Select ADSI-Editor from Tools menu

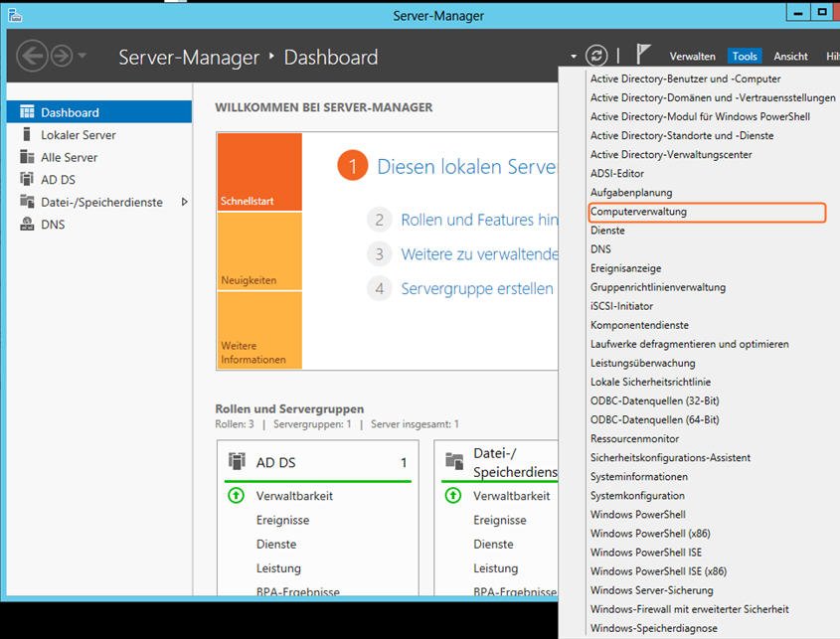point(616,174)
